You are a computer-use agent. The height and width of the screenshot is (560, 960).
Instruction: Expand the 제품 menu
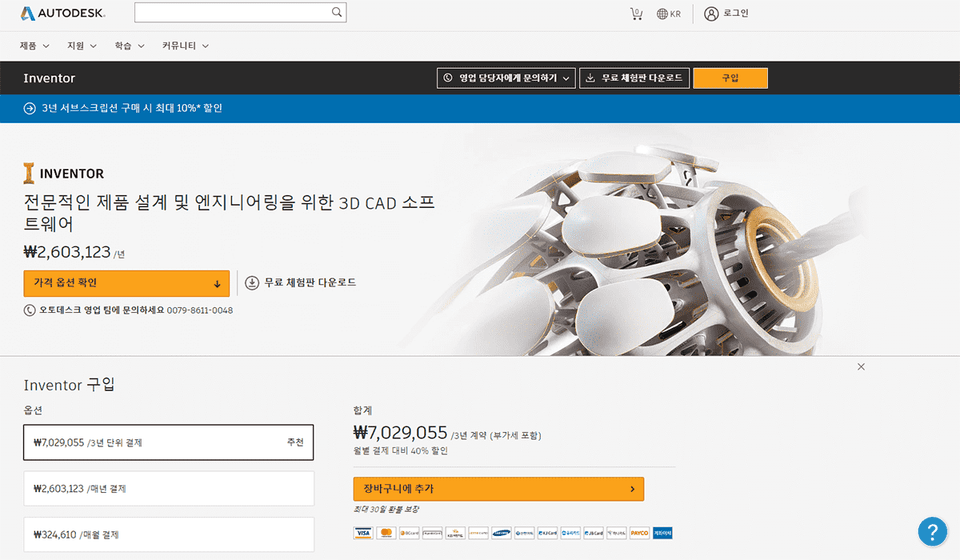tap(34, 46)
